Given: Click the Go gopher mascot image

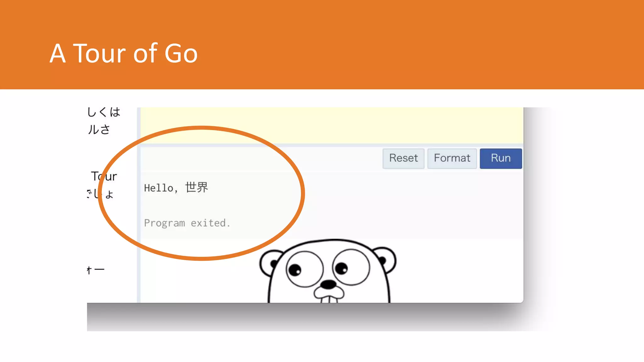Looking at the screenshot, I should pos(328,271).
